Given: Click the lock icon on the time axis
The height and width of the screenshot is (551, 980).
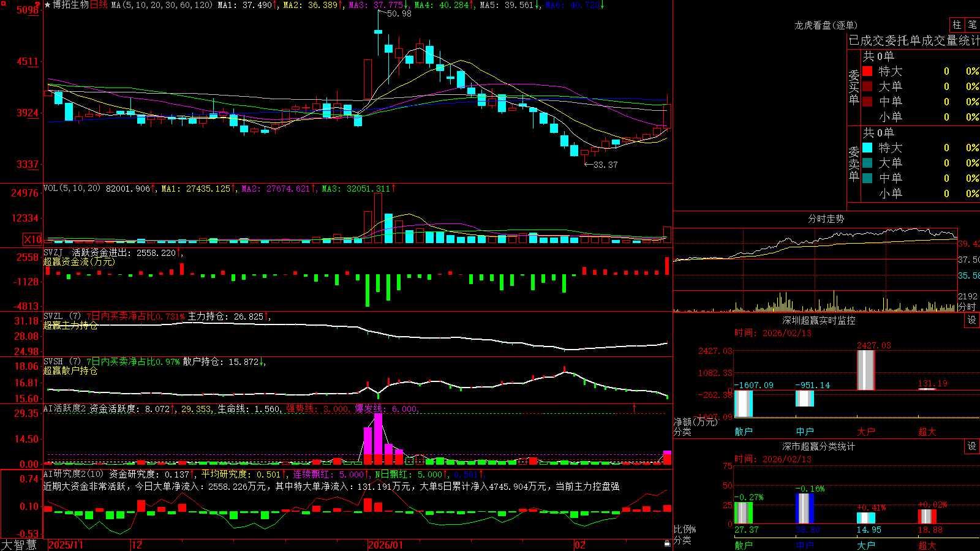Looking at the screenshot, I should (667, 543).
